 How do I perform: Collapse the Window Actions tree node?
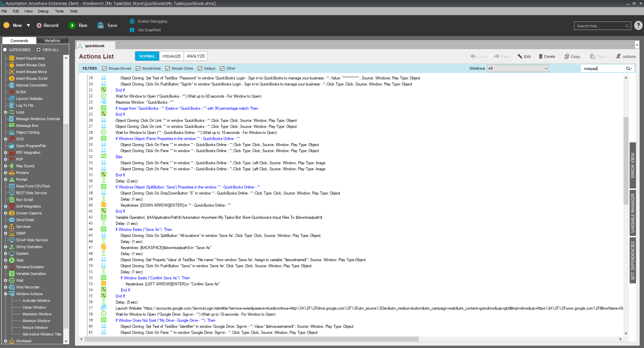(x=5, y=294)
